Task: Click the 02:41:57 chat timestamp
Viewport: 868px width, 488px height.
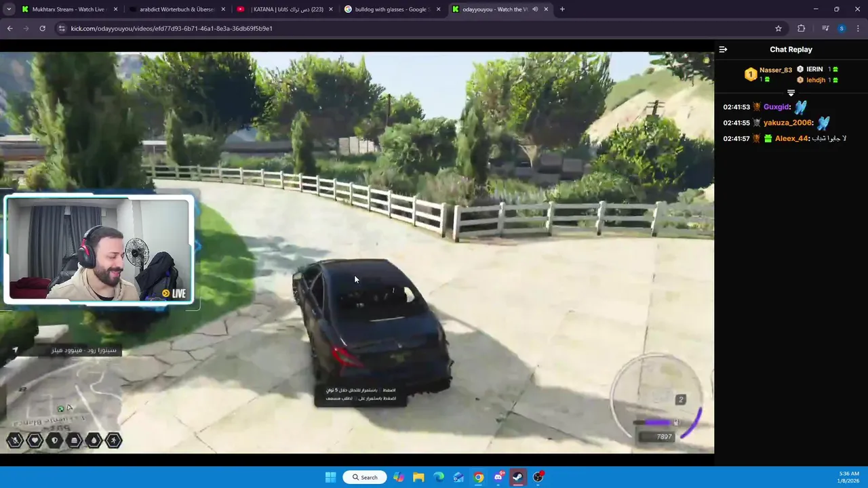Action: [x=736, y=138]
